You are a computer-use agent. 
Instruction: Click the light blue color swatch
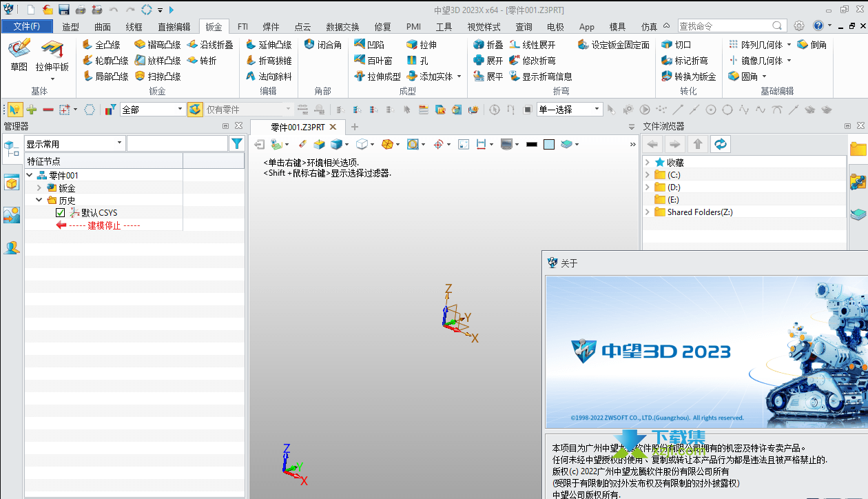(548, 144)
